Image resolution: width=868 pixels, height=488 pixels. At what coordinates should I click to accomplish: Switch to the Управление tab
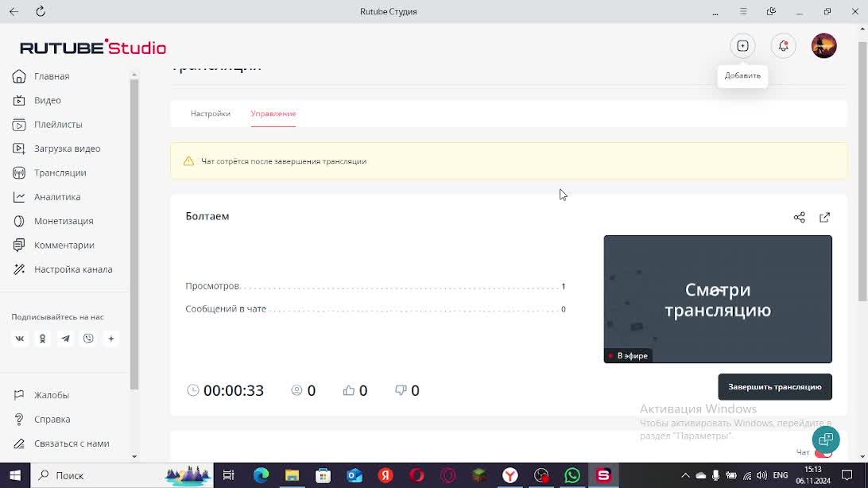click(273, 114)
